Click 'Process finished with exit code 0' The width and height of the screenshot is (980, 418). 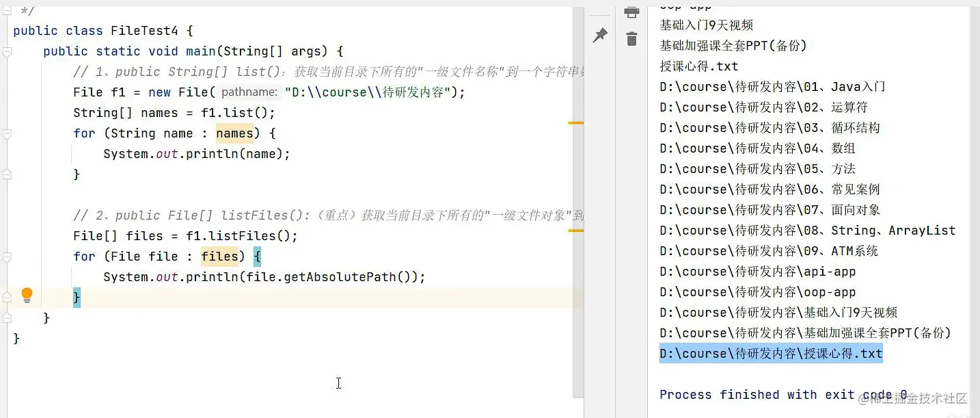783,395
